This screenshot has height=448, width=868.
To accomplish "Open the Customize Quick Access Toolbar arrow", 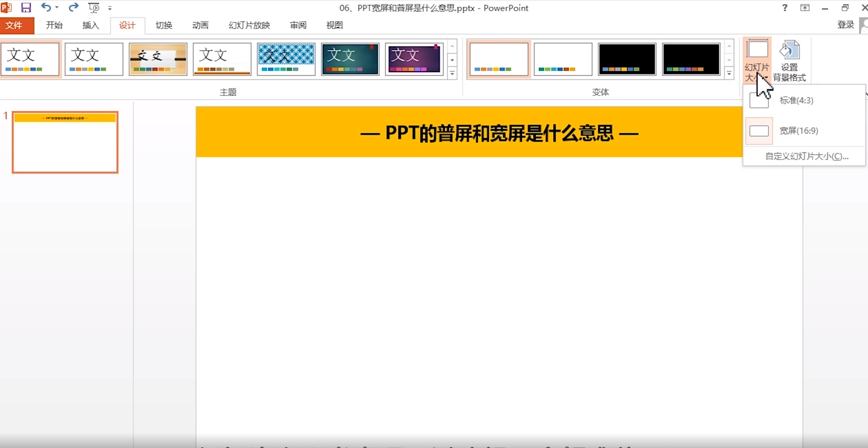I will coord(110,8).
